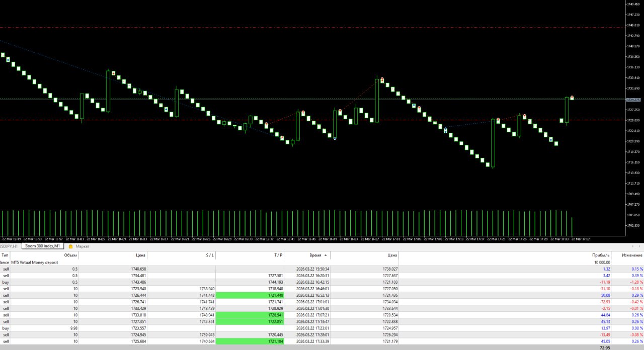This screenshot has height=350, width=644.
Task: Switch to Boom 300 Index,M1 chart tab
Action: [43, 246]
